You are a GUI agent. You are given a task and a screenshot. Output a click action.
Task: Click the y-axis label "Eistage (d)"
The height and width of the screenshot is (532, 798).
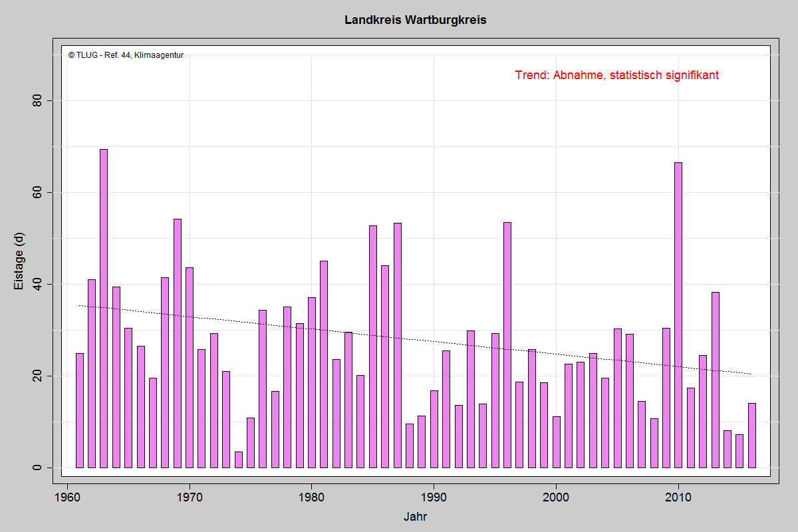click(19, 261)
